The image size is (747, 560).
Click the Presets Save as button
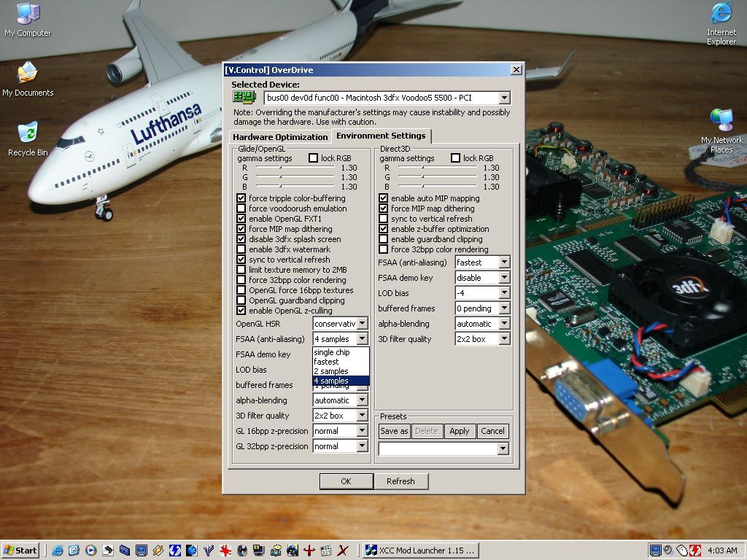point(394,431)
